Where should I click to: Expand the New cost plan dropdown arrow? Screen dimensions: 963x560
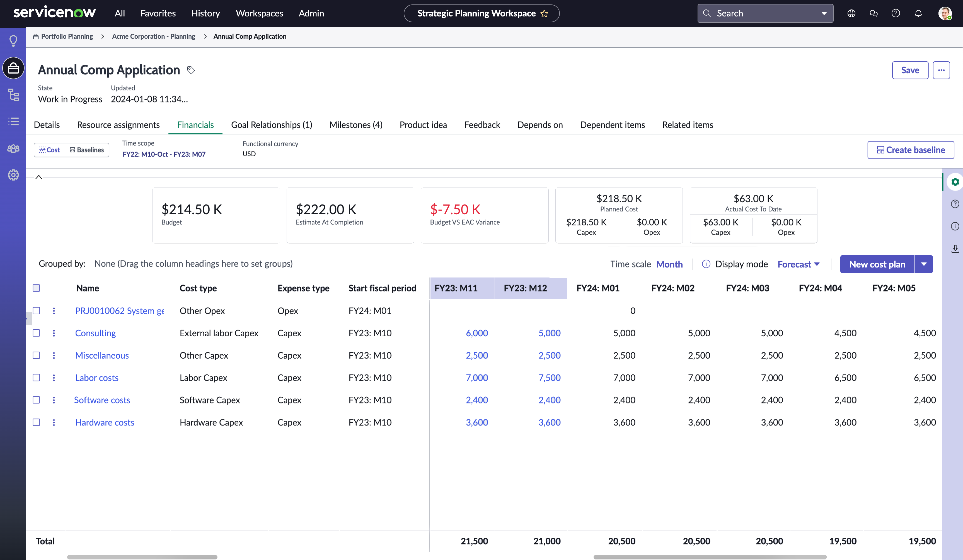pyautogui.click(x=924, y=264)
